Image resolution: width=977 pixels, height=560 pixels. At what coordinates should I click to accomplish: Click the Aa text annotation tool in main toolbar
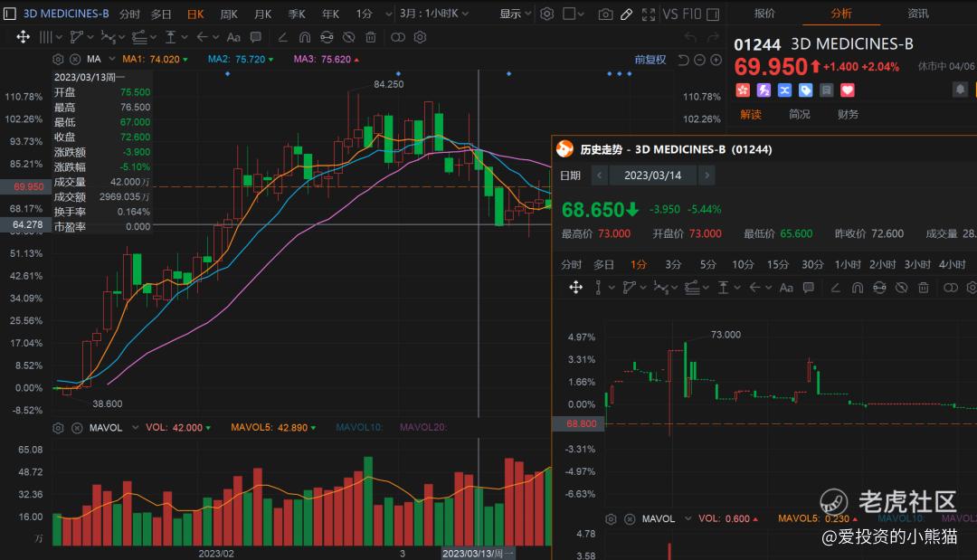click(x=233, y=37)
